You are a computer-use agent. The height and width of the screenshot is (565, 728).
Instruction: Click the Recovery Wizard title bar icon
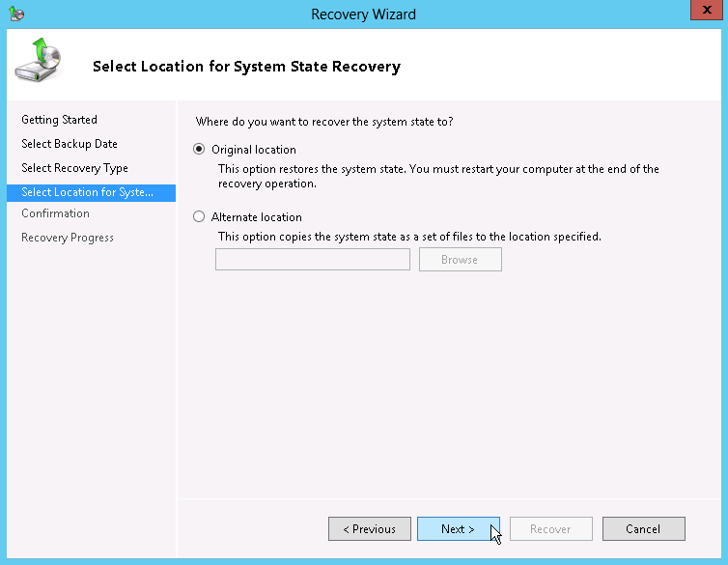click(16, 14)
